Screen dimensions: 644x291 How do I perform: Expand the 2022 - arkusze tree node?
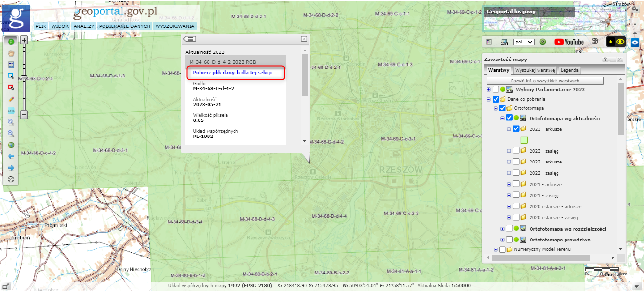click(x=509, y=162)
